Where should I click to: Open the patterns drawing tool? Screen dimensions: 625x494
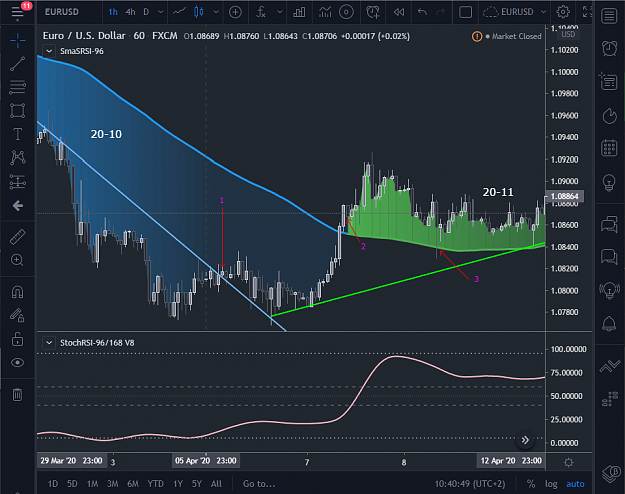click(x=18, y=157)
